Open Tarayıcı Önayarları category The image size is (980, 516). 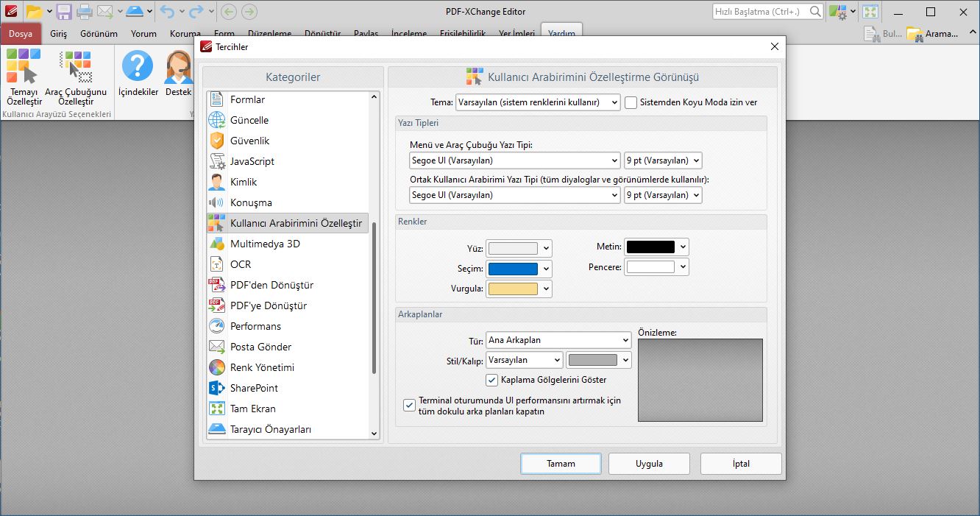(288, 429)
